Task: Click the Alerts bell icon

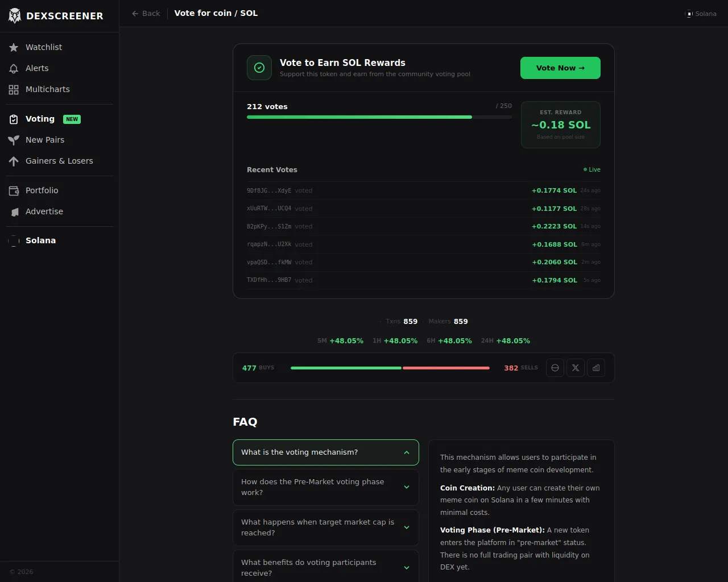Action: (x=14, y=69)
